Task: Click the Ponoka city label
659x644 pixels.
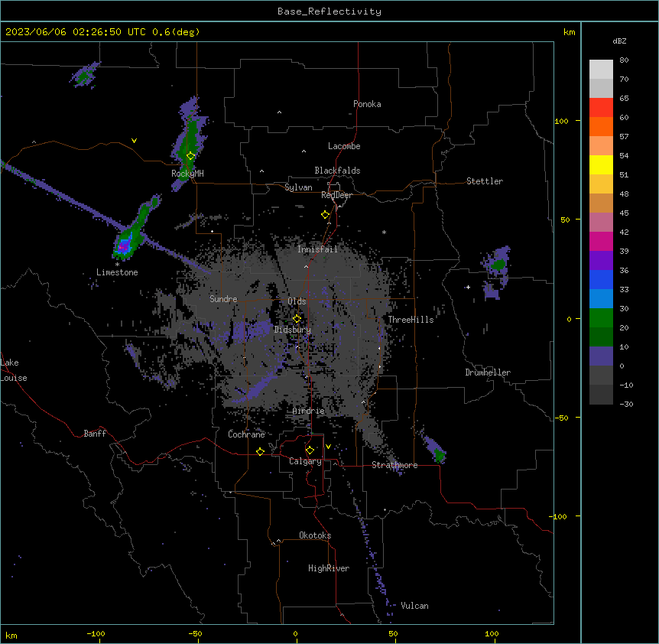Action: click(367, 104)
